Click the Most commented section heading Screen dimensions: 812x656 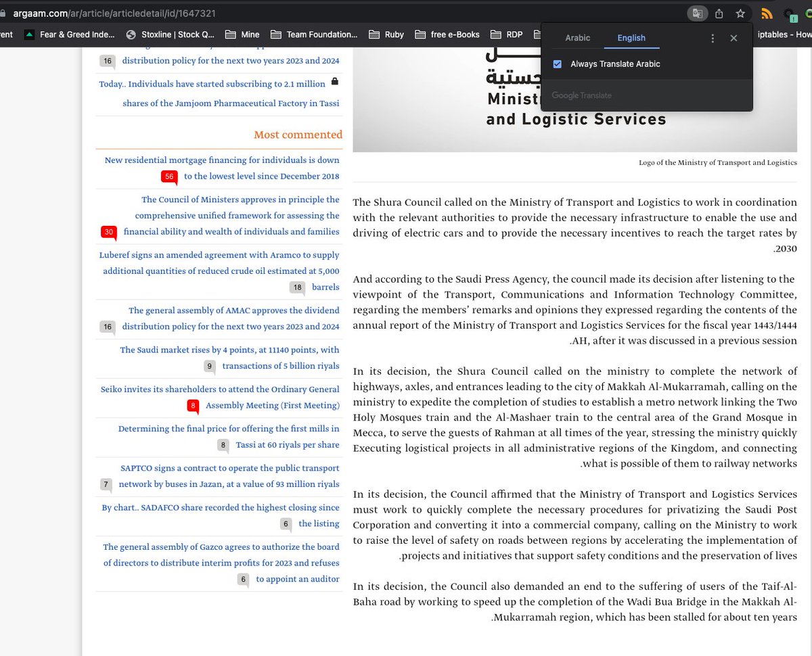click(298, 135)
